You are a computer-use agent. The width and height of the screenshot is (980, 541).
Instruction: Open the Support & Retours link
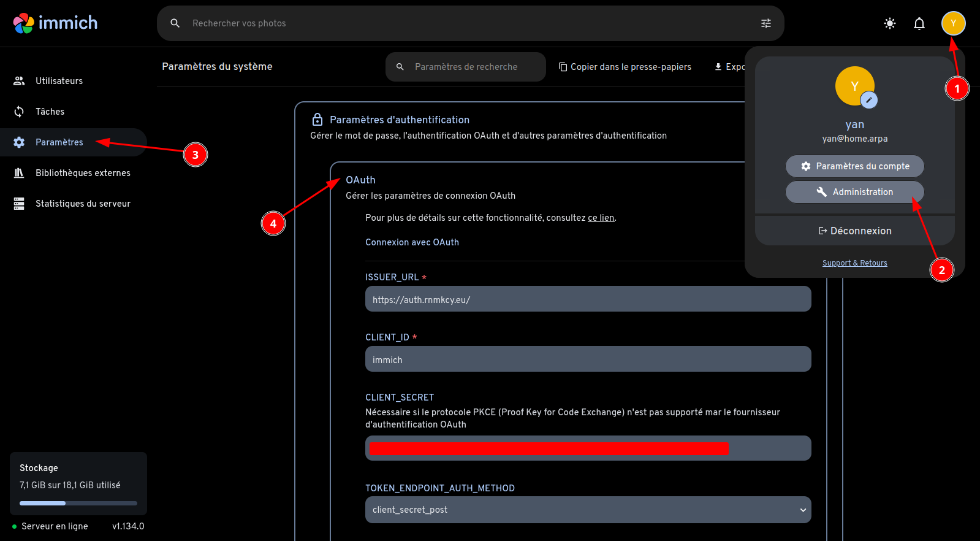(x=854, y=263)
